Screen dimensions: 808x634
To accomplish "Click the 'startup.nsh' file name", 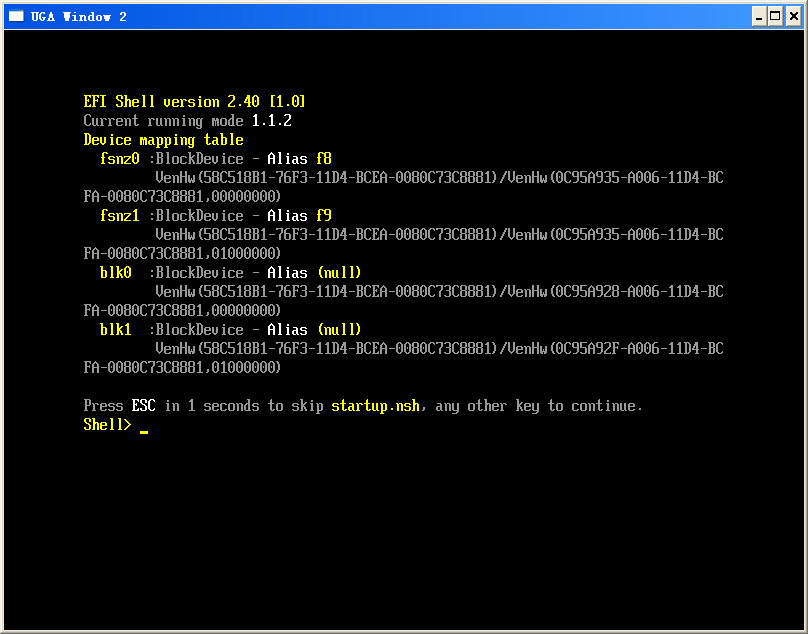I will pyautogui.click(x=375, y=407).
